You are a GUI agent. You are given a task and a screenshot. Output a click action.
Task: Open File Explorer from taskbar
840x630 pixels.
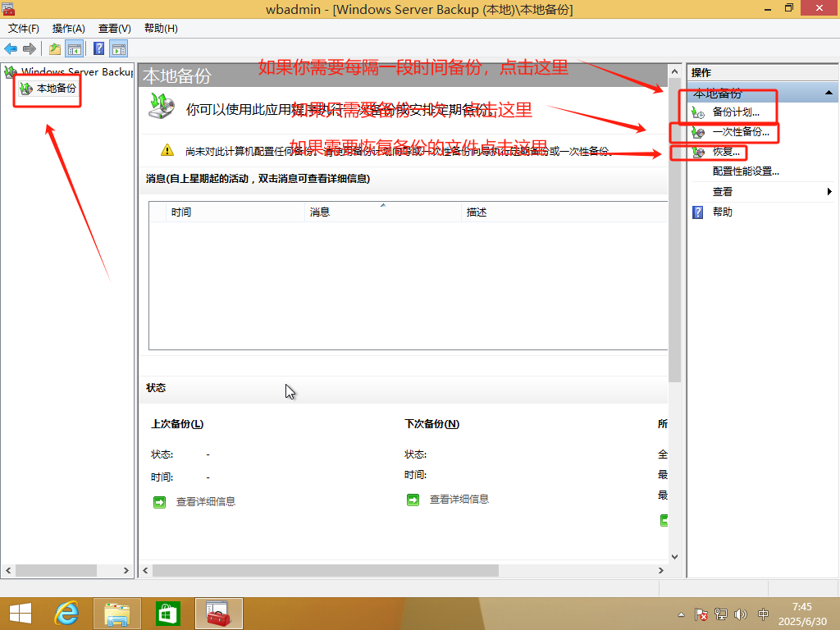coord(116,614)
